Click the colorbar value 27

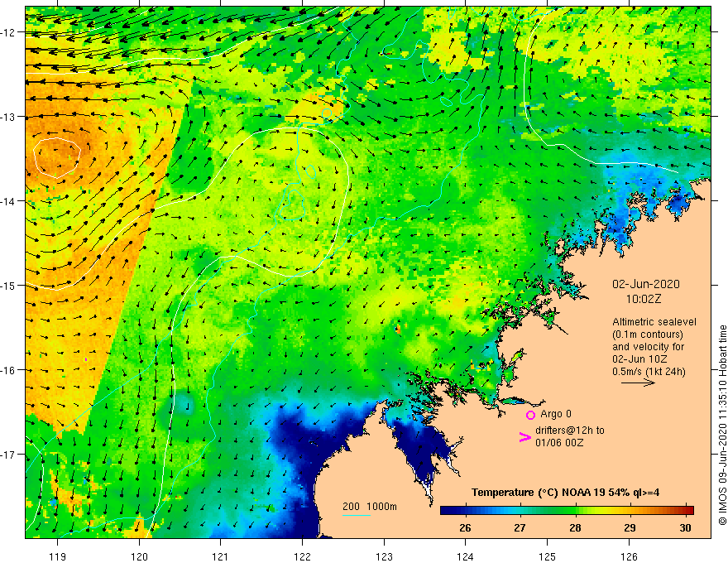click(520, 527)
